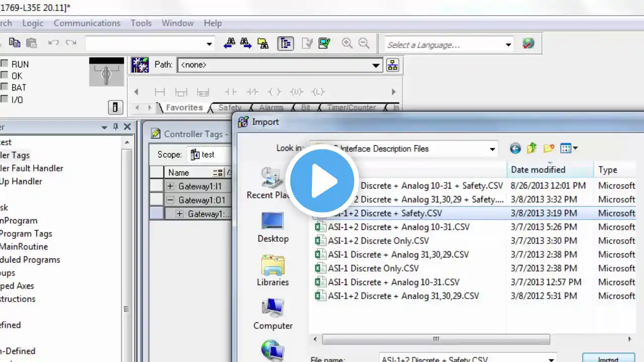Switch to the Timer/Counter instruction tab

[x=352, y=108]
